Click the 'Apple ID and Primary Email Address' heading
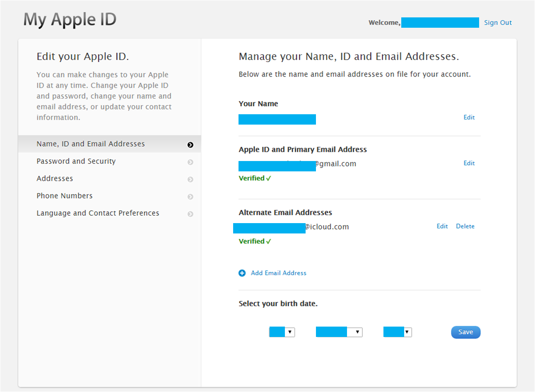Image resolution: width=535 pixels, height=392 pixels. tap(303, 150)
